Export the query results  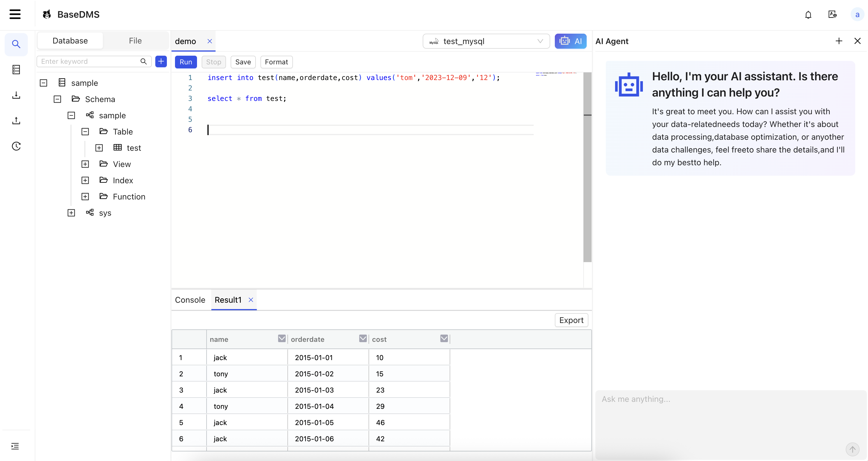(x=571, y=320)
